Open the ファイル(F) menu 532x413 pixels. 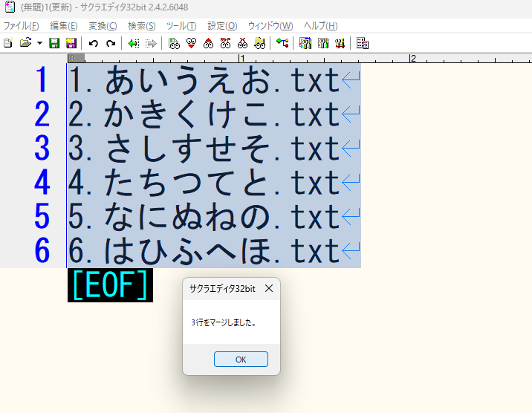coord(21,26)
